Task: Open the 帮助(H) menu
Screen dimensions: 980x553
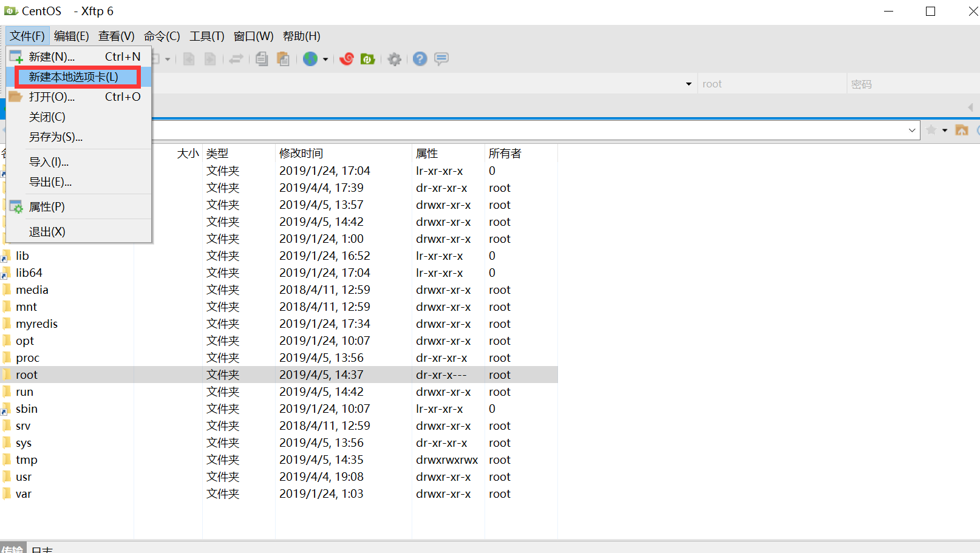Action: 302,36
